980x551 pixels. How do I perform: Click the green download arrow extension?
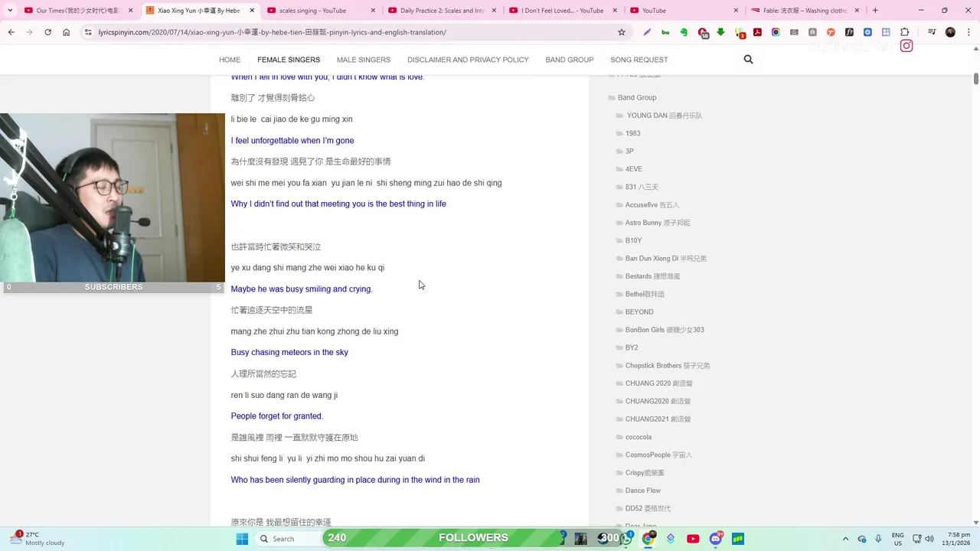point(720,32)
